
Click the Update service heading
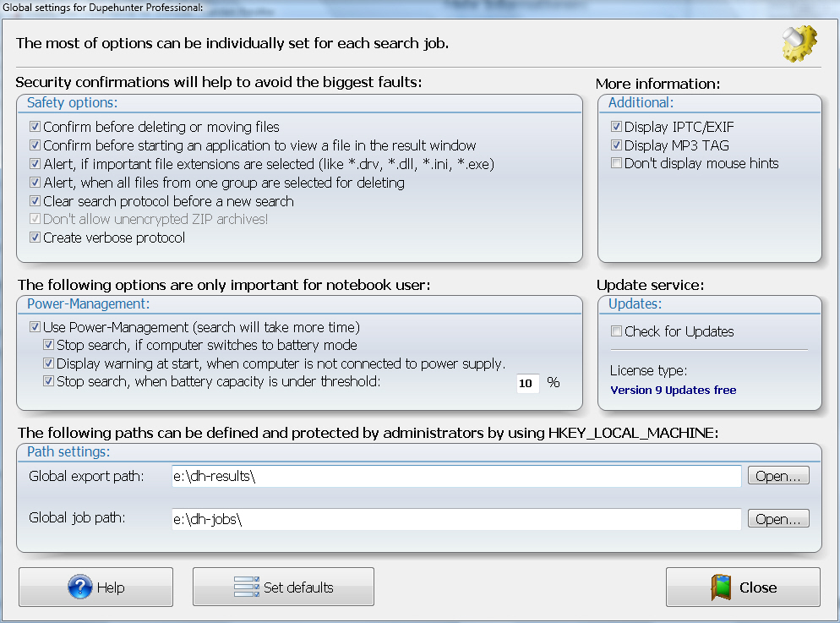pyautogui.click(x=651, y=285)
